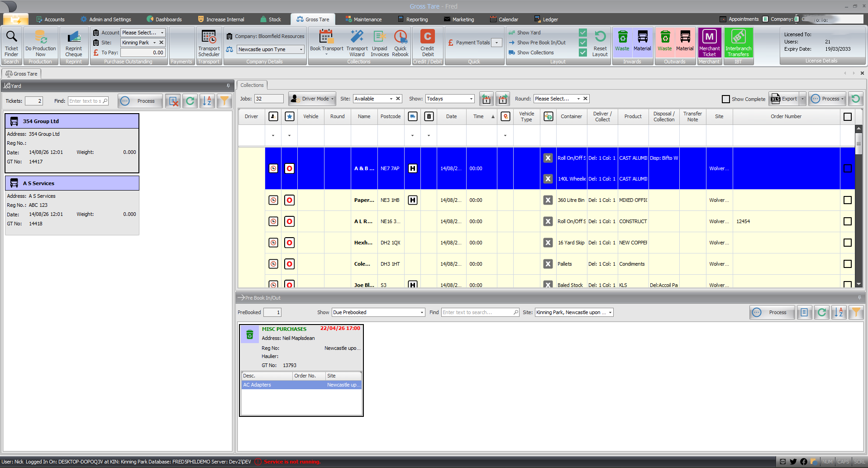Open Appointments

(x=739, y=19)
